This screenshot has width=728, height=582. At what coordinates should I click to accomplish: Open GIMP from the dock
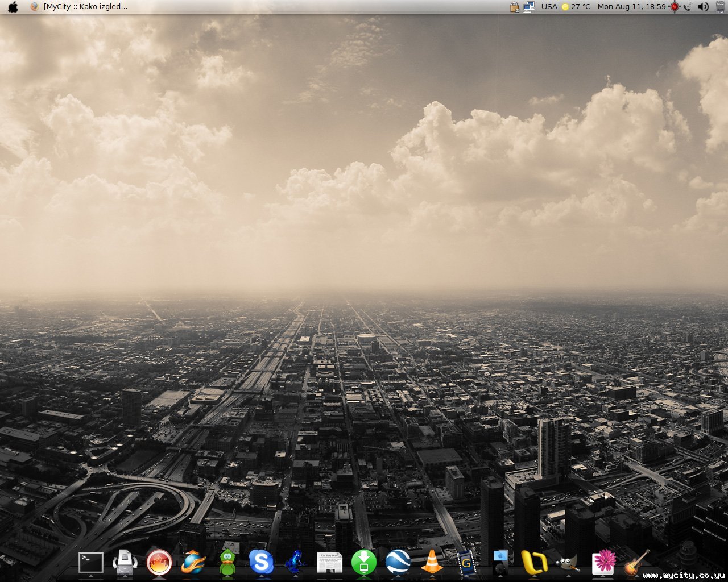pos(568,562)
